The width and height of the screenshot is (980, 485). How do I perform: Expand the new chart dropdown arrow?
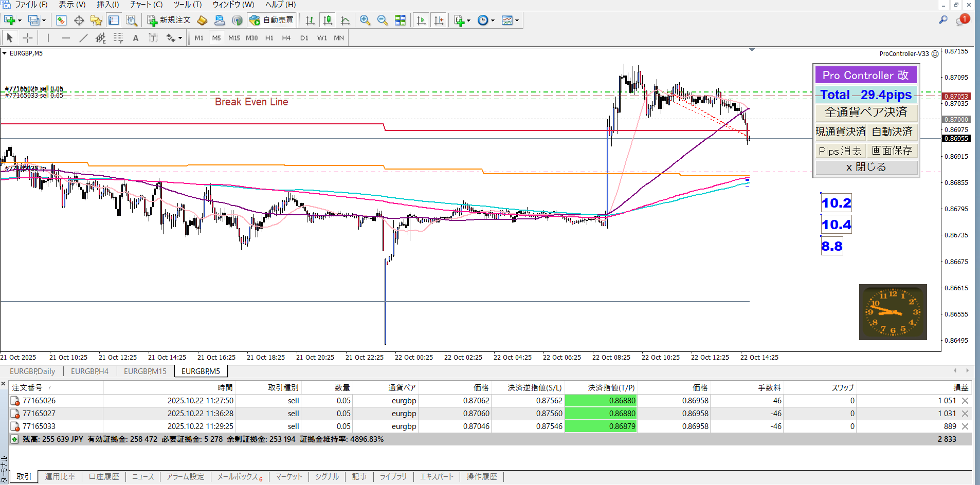point(20,21)
